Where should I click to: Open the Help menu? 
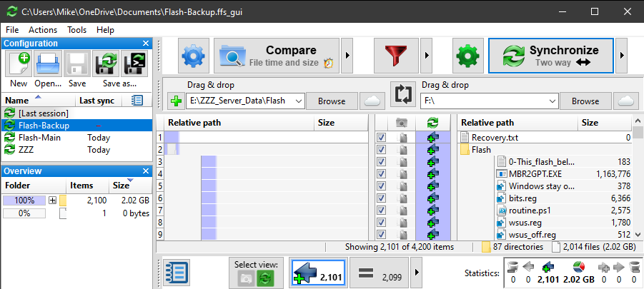click(105, 30)
